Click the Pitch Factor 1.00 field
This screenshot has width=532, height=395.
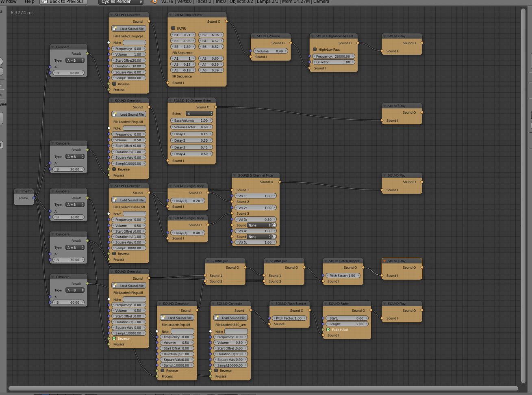[x=289, y=318]
